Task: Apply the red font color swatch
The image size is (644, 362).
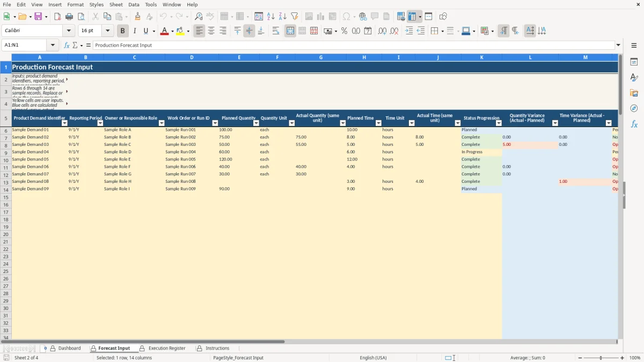Action: [164, 31]
